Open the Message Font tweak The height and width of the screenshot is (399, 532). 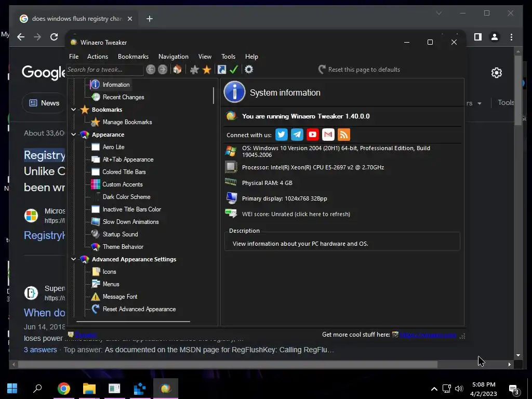click(120, 297)
